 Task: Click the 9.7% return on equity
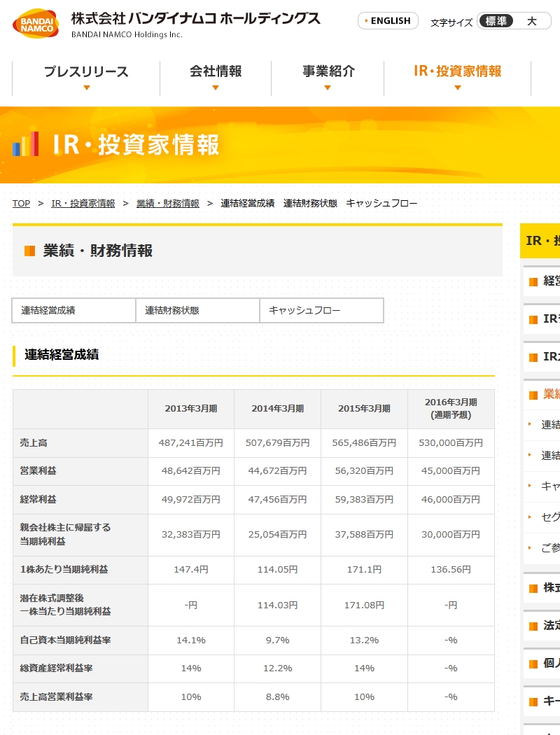(278, 640)
